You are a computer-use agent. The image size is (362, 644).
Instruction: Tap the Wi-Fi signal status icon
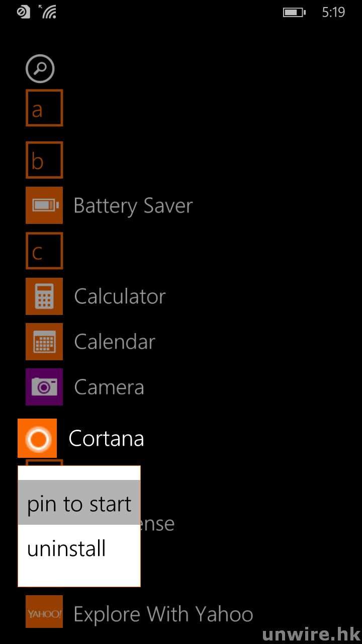click(x=49, y=12)
